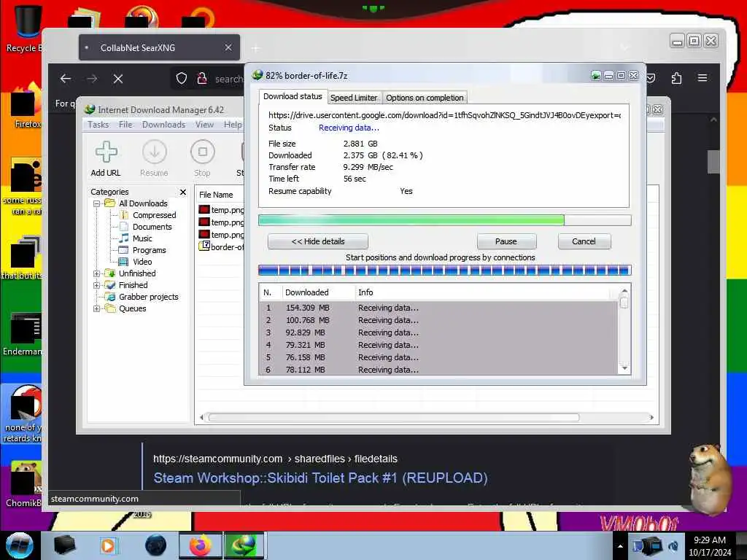Click the connections list scroll up arrow

point(624,290)
